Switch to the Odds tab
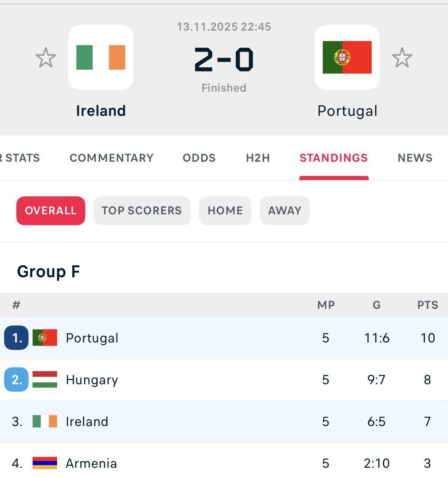The width and height of the screenshot is (448, 477). click(199, 158)
